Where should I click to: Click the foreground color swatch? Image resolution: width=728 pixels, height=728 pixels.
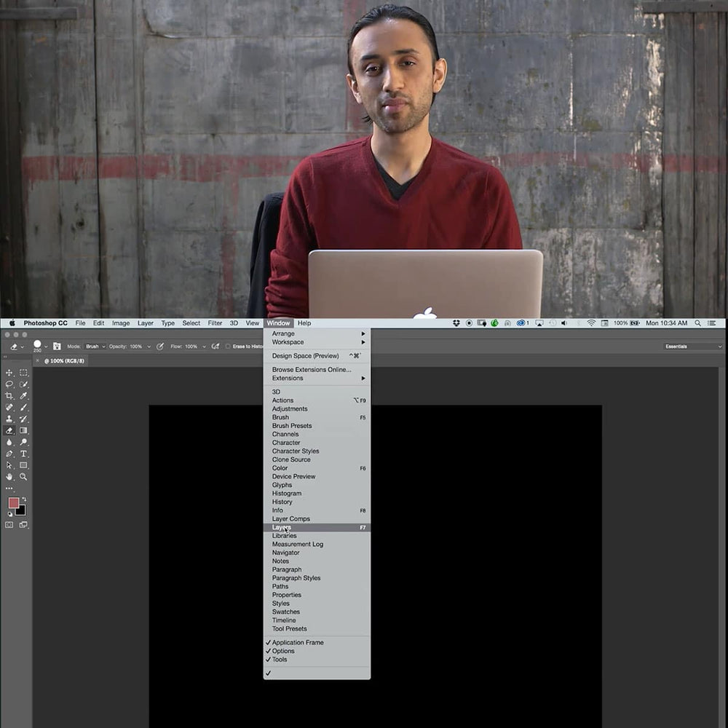(x=14, y=501)
